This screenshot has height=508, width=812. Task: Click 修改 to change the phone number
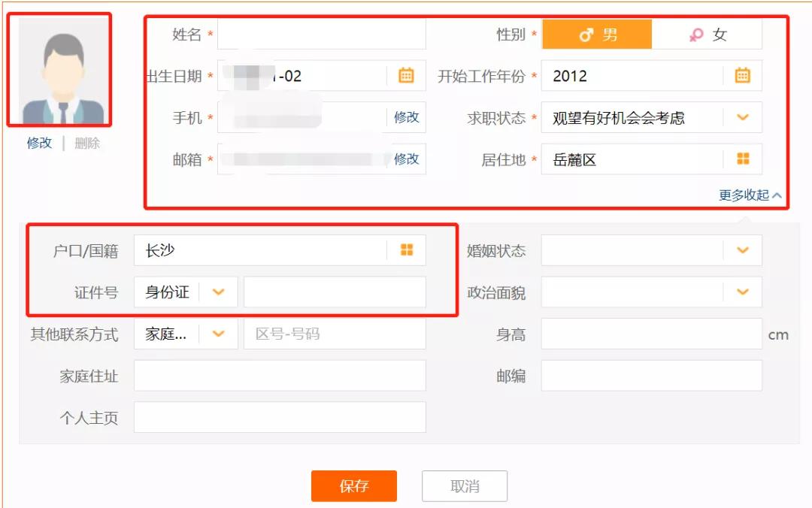pyautogui.click(x=405, y=117)
